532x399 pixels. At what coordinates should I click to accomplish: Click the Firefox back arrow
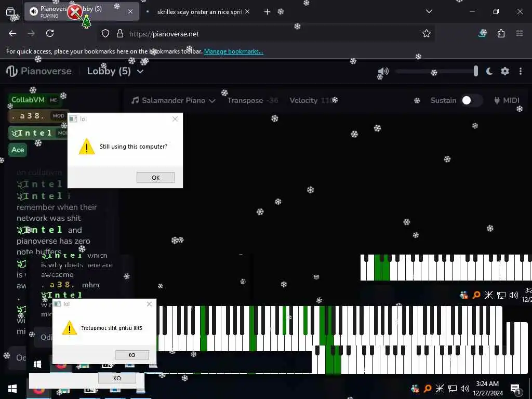12,33
